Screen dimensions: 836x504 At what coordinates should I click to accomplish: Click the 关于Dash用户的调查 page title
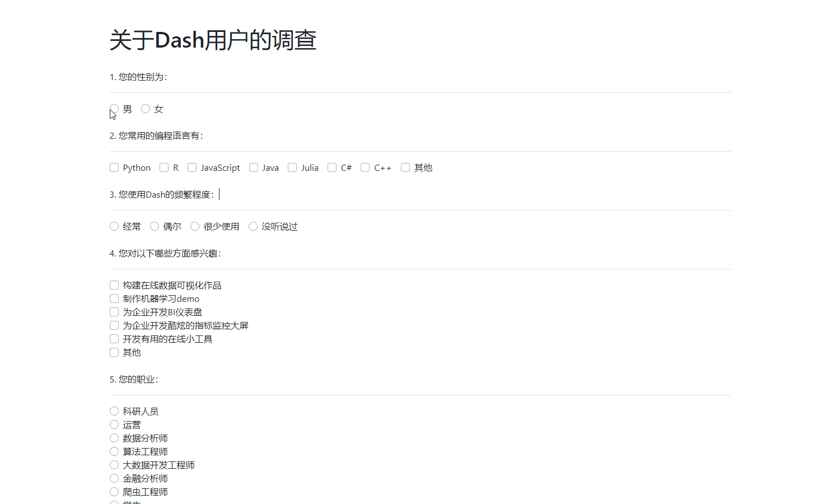tap(213, 40)
